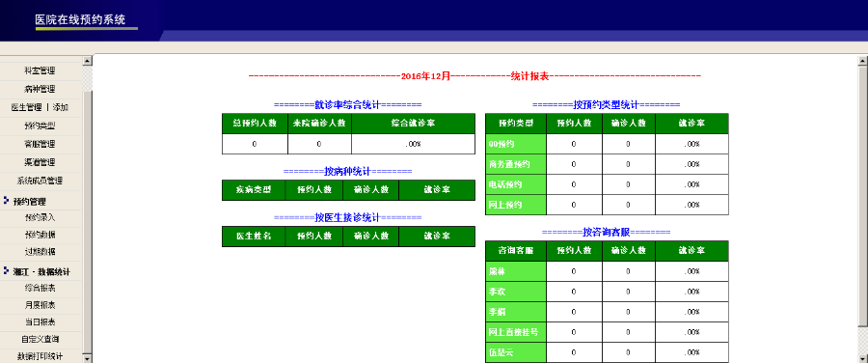Open 预约数据 page
The width and height of the screenshot is (868, 363).
pos(40,235)
